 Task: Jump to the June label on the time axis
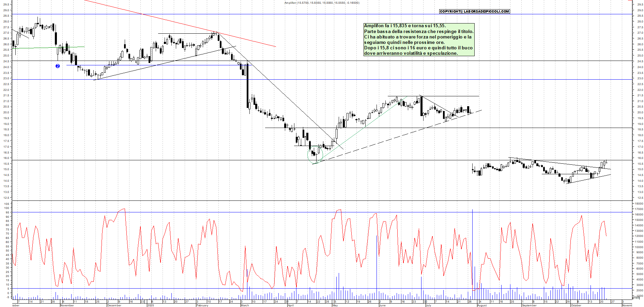pos(382,305)
